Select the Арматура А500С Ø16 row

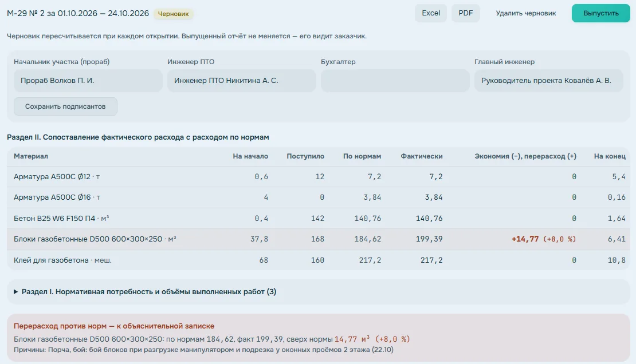point(319,197)
